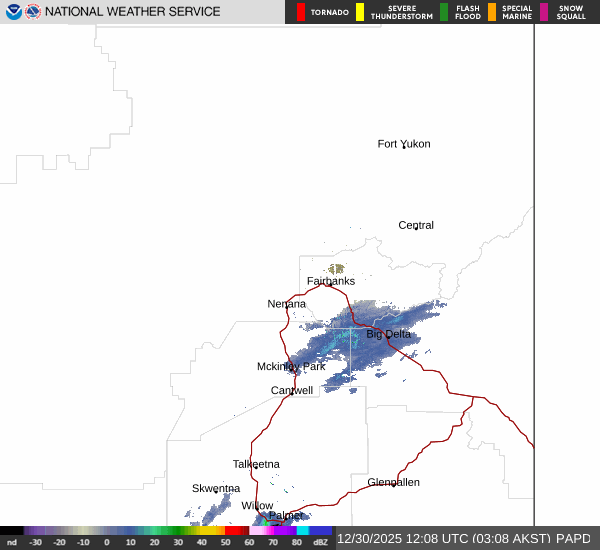Click the magenta Snow Squall legend box
This screenshot has height=550, width=600.
point(544,12)
